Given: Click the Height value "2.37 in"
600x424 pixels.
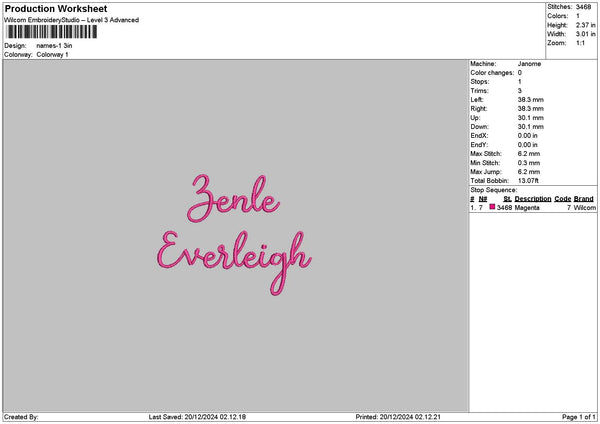Looking at the screenshot, I should (586, 25).
